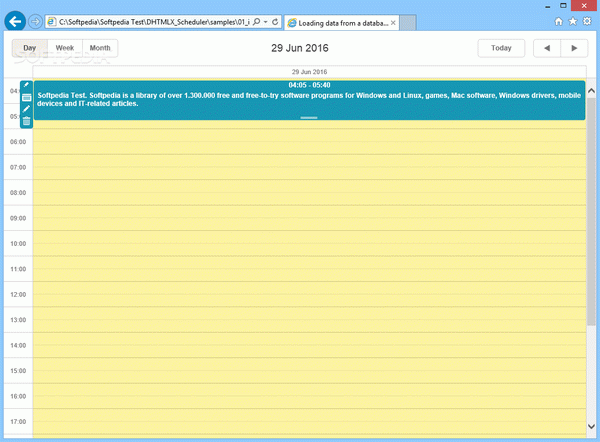Click the browser forward arrow
Viewport: 600px width, 442px height.
(35, 22)
